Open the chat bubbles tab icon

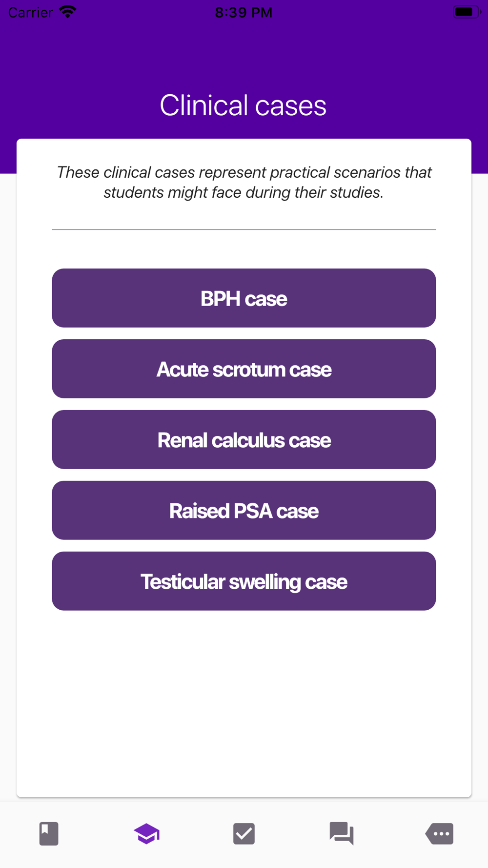[342, 833]
